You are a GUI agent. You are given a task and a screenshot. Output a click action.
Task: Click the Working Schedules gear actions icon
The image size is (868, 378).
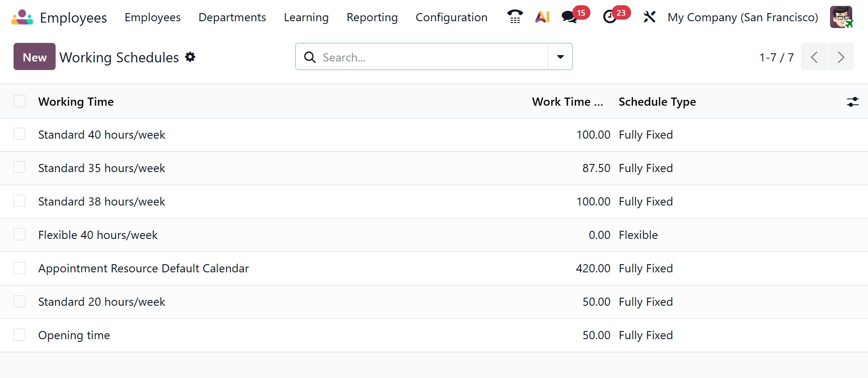190,57
